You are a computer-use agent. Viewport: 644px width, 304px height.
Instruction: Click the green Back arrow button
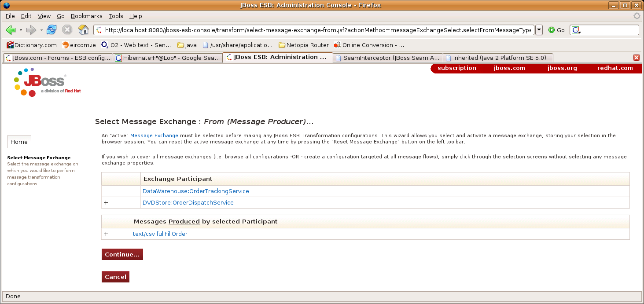[x=11, y=30]
